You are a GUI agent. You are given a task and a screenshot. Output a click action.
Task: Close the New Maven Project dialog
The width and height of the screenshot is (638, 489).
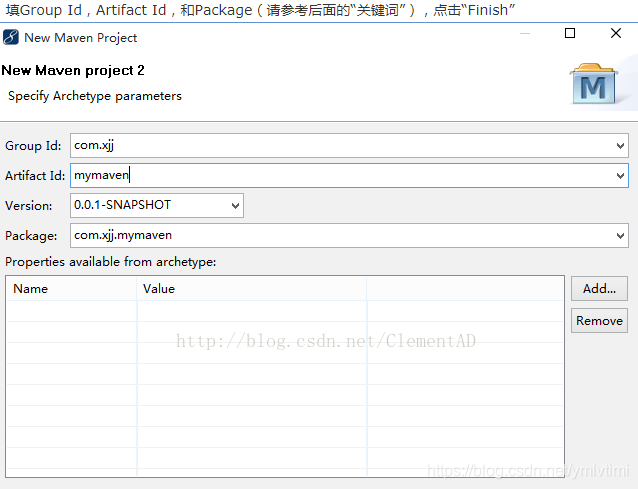[616, 33]
